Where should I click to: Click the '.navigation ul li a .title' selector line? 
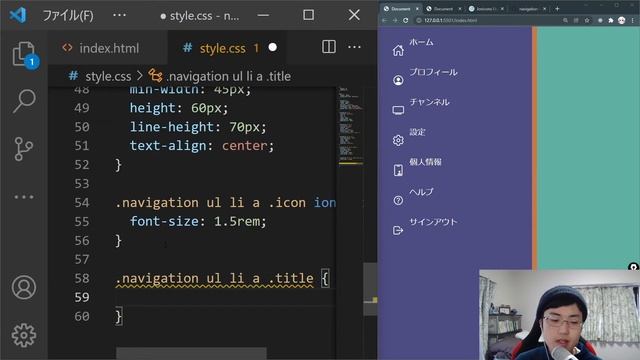click(215, 278)
